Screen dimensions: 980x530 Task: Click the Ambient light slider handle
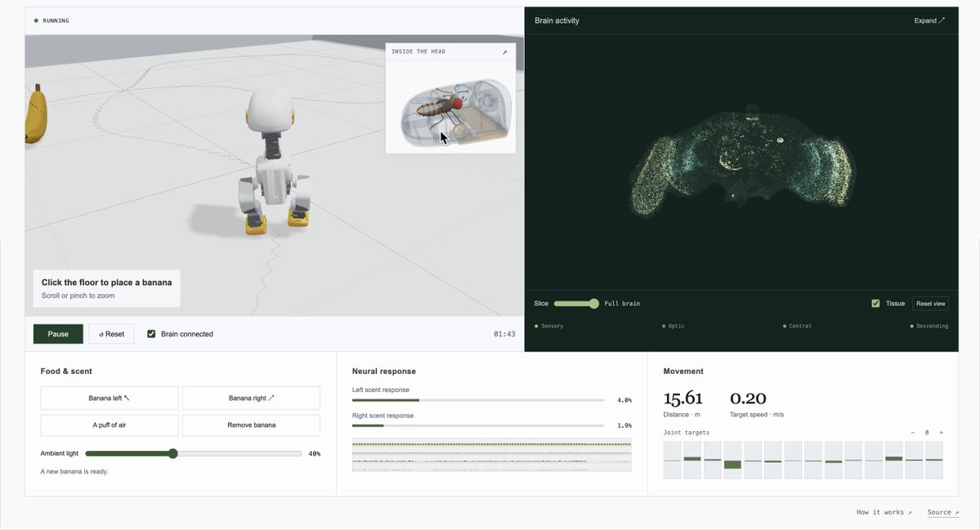coord(173,453)
